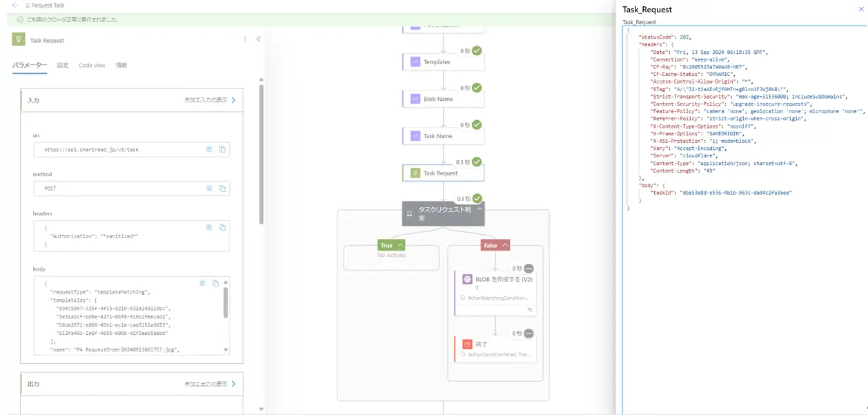Collapse the left panel with double chevron
The image size is (868, 415).
tap(258, 39)
